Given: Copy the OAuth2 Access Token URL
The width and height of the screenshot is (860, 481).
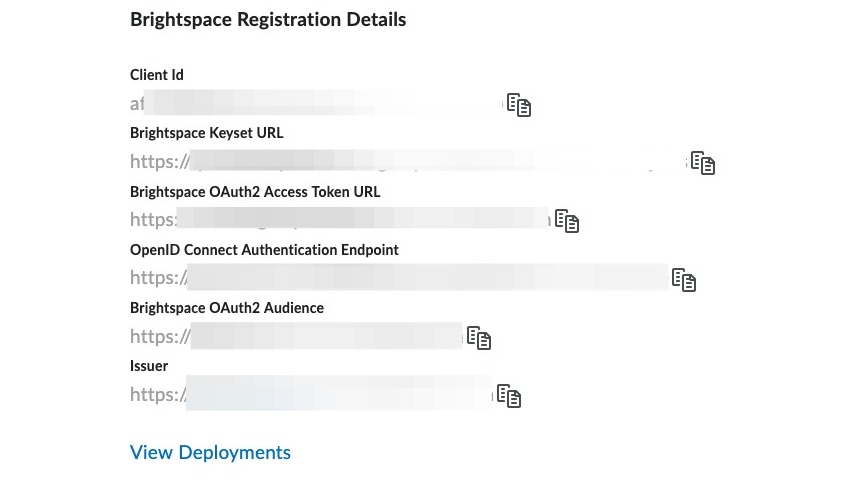Looking at the screenshot, I should click(567, 221).
